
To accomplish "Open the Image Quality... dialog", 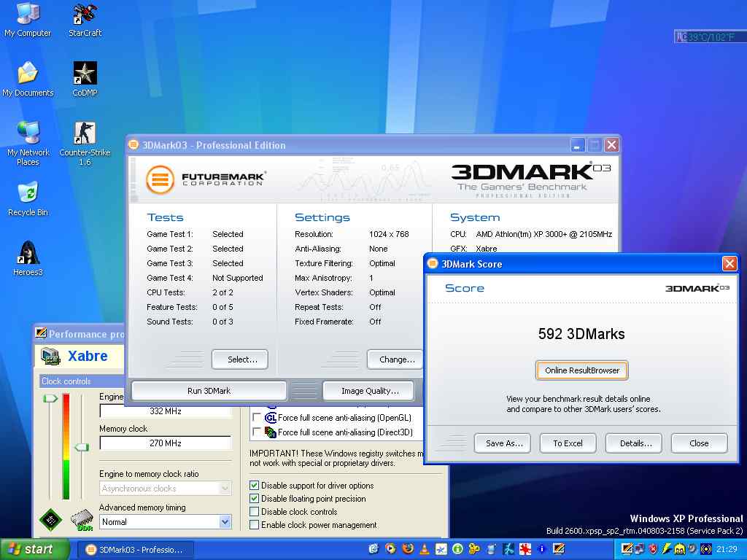I will point(370,391).
